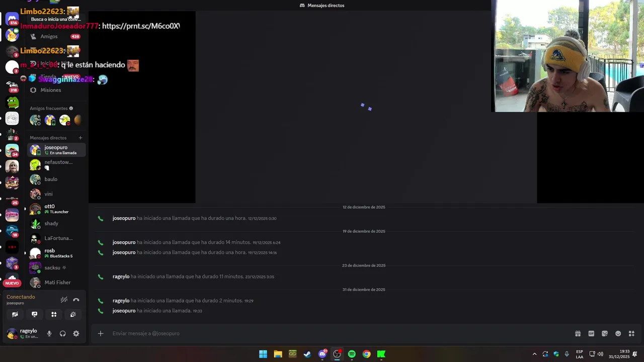
Task: Open the ESP LAA language switcher
Action: tap(580, 354)
